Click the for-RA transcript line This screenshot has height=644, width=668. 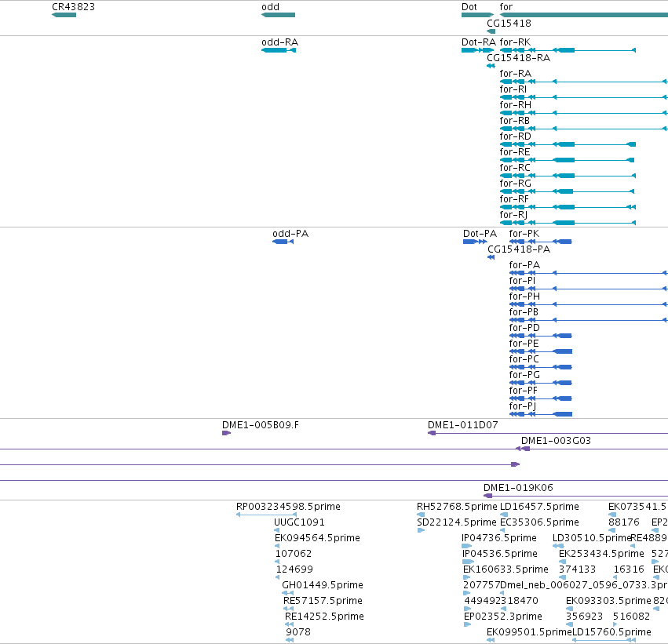tap(584, 82)
